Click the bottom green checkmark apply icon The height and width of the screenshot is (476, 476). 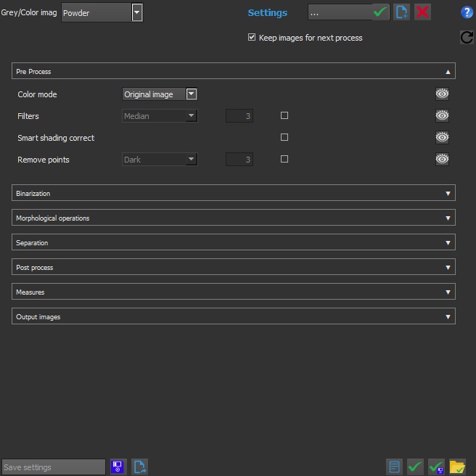click(415, 467)
